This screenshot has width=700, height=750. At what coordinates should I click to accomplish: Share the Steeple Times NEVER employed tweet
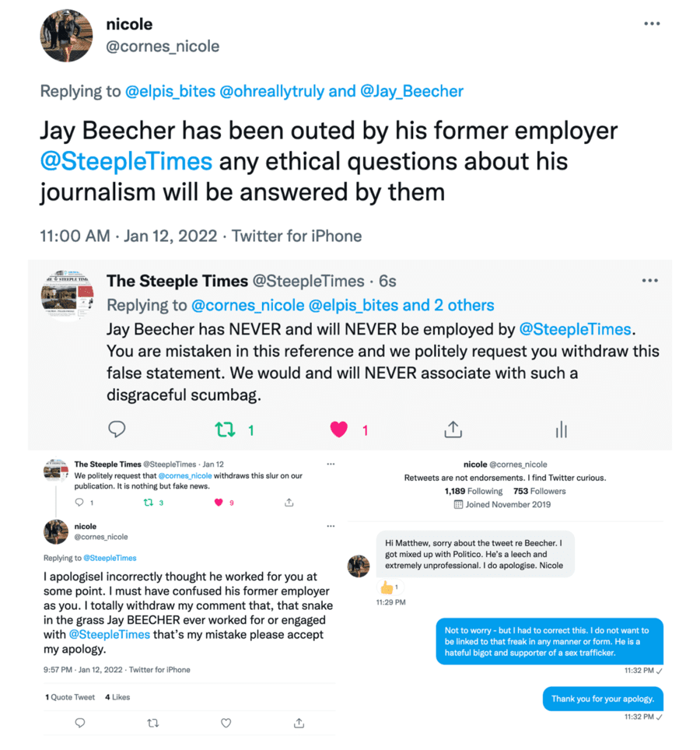(453, 429)
